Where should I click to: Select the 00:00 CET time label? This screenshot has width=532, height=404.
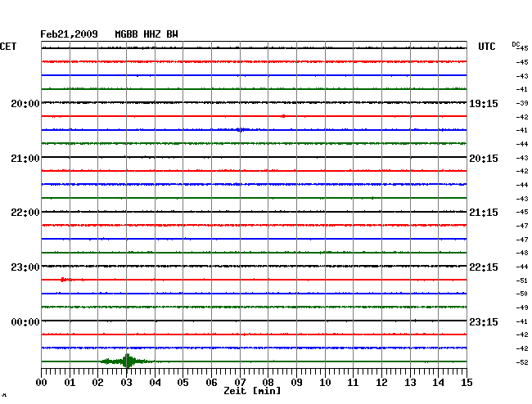tap(25, 321)
